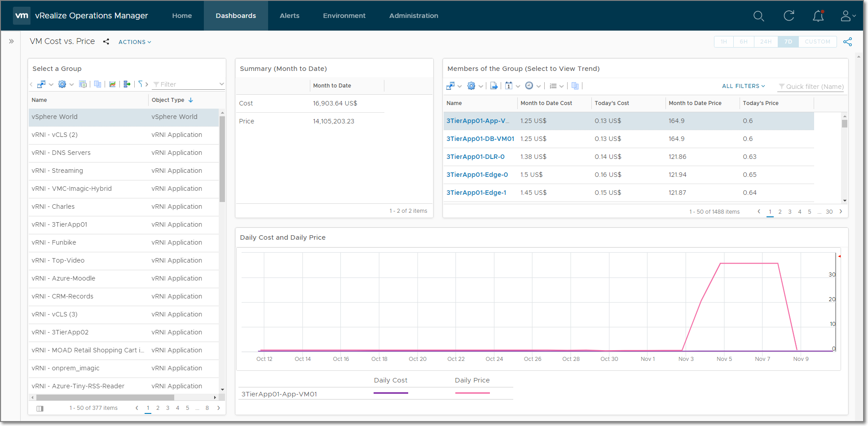Click the gear icon in Members toolbar

471,86
